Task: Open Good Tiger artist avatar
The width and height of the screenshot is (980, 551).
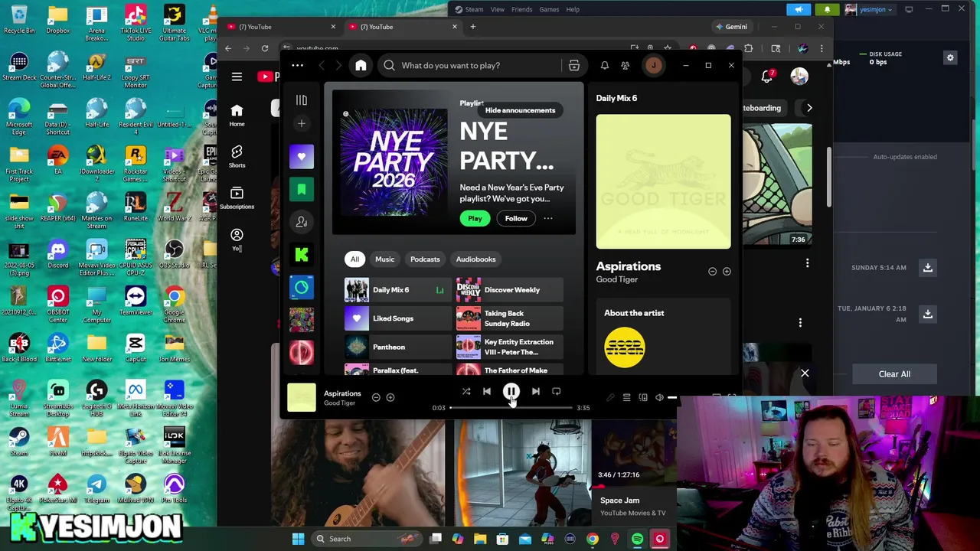Action: [624, 348]
